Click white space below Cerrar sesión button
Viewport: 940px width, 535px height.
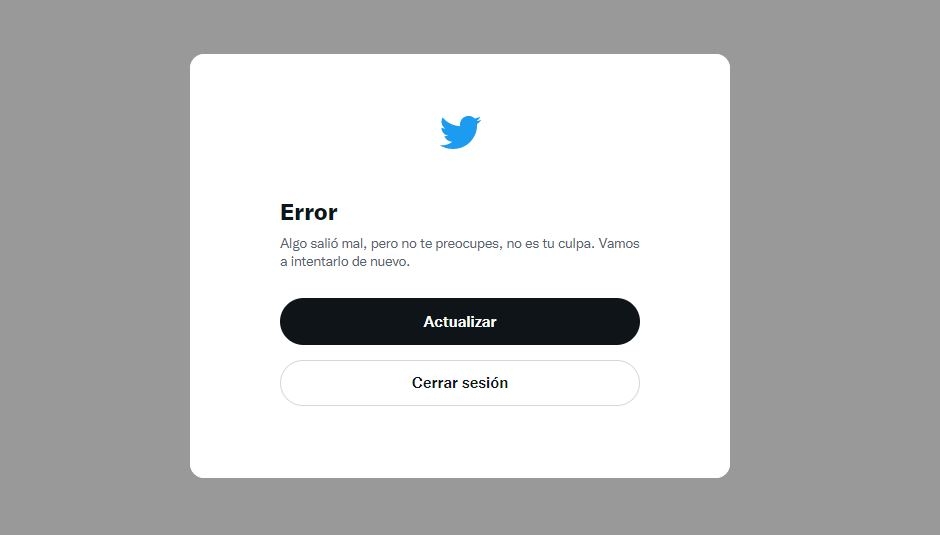pyautogui.click(x=460, y=441)
